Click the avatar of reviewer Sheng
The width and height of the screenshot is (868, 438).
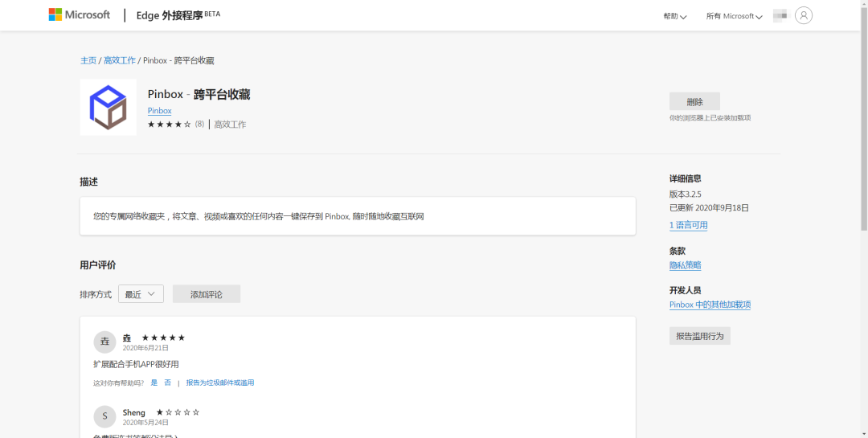coord(104,417)
